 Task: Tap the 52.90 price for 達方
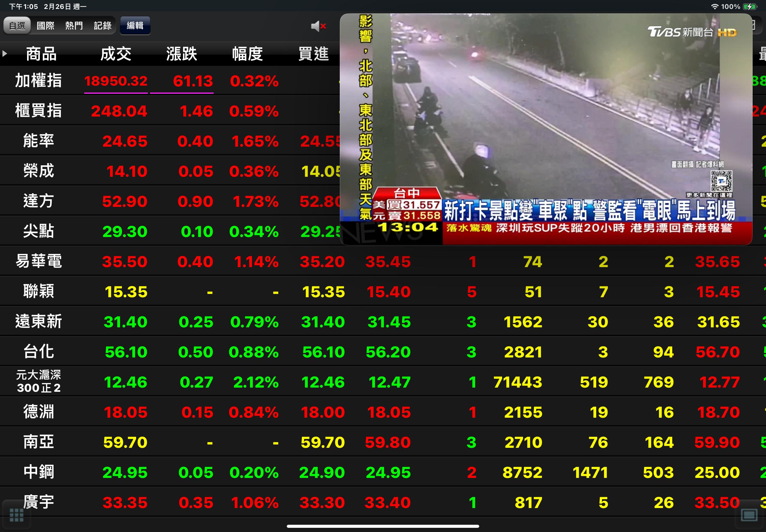[x=125, y=201]
